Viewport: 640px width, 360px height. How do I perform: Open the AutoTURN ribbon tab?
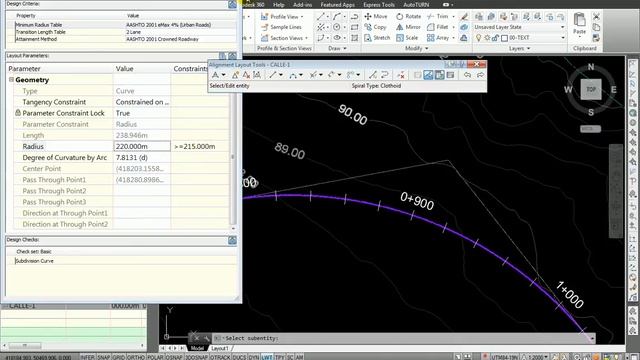click(416, 4)
